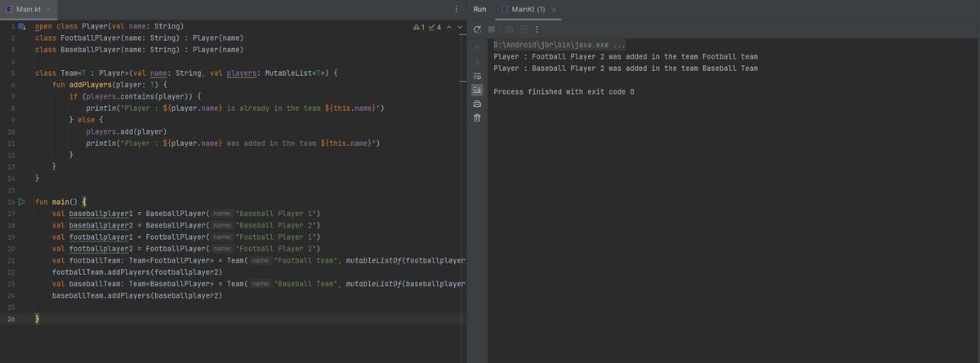Viewport: 980px width, 363px height.
Task: Toggle soft-wrap in the console
Action: pyautogui.click(x=478, y=76)
